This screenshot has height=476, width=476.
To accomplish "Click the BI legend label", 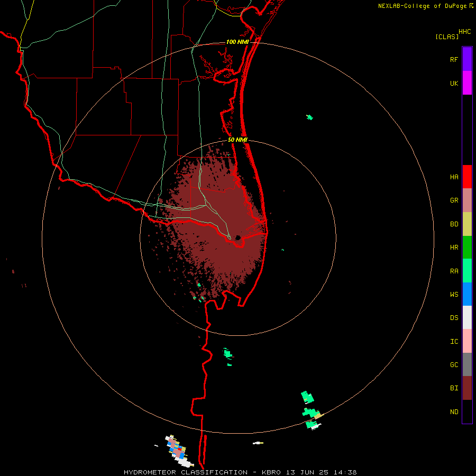I will [x=454, y=388].
